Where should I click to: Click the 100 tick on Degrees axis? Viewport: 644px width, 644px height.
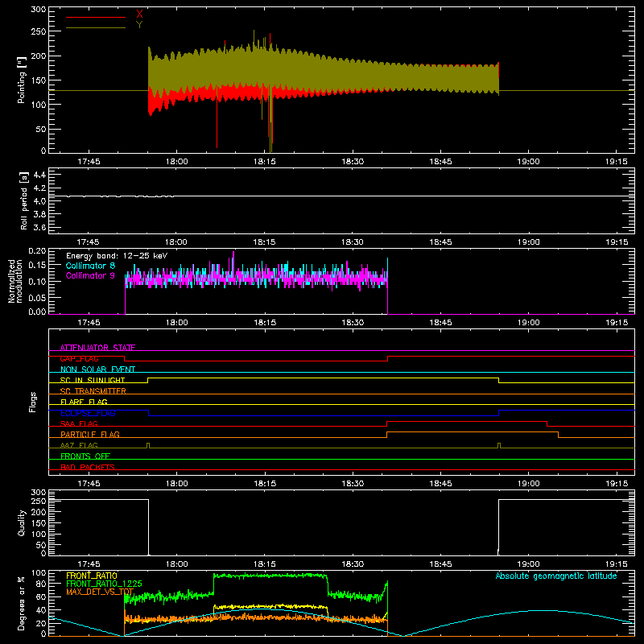point(39,573)
